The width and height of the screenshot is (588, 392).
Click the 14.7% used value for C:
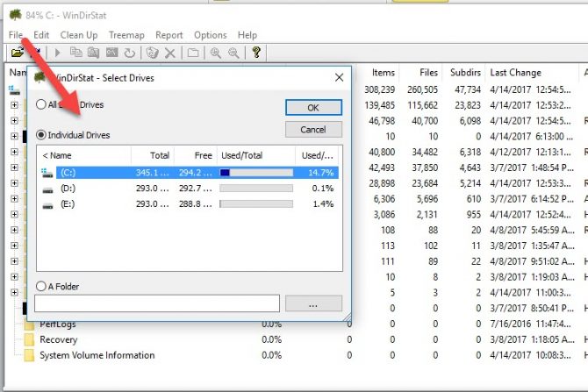(320, 173)
